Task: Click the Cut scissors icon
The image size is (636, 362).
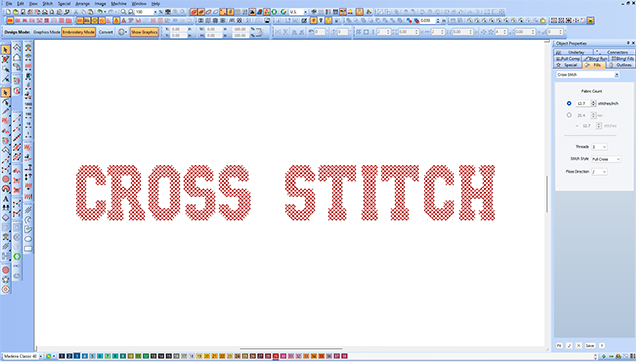Action: tap(75, 12)
